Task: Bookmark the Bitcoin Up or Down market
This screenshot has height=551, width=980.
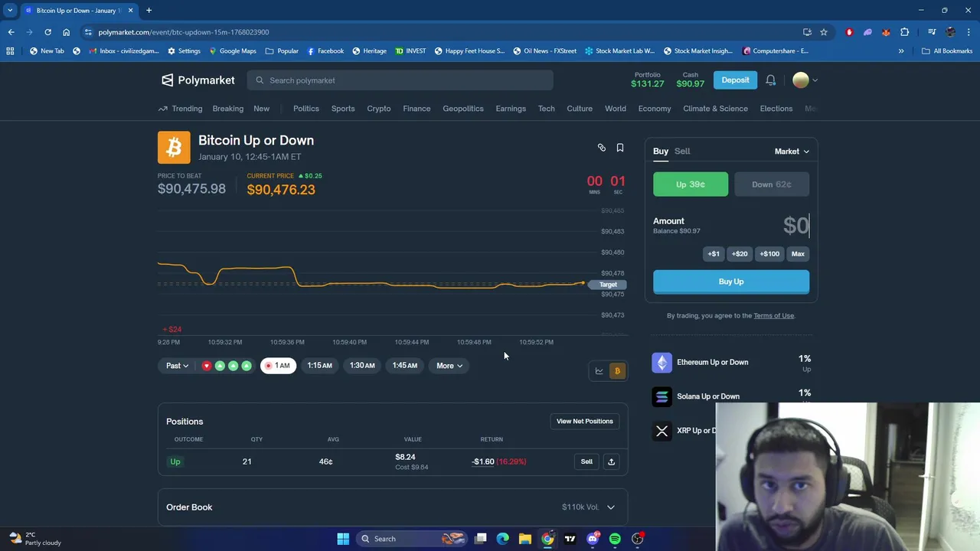Action: pyautogui.click(x=620, y=148)
